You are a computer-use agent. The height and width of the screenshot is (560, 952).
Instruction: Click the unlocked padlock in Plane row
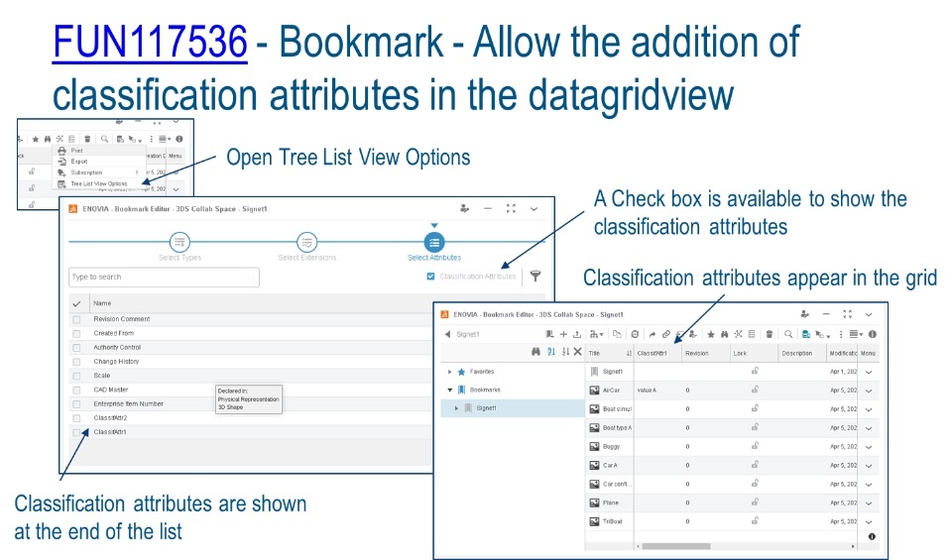[755, 503]
